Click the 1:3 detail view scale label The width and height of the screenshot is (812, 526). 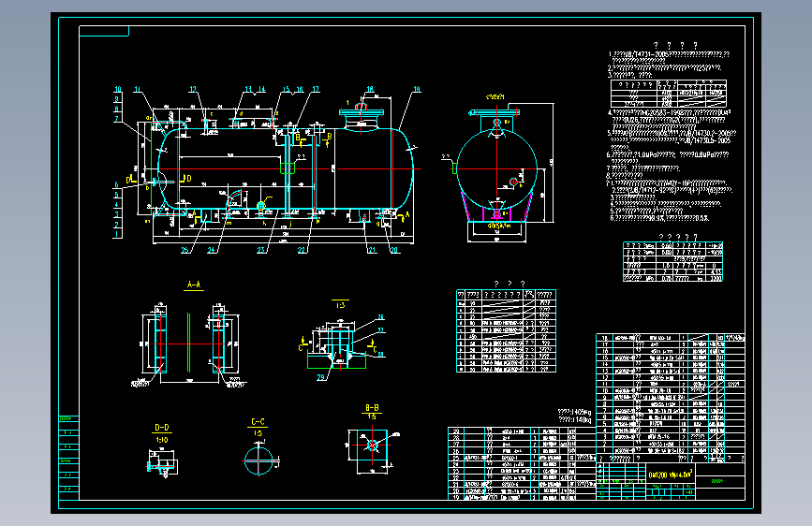point(340,305)
